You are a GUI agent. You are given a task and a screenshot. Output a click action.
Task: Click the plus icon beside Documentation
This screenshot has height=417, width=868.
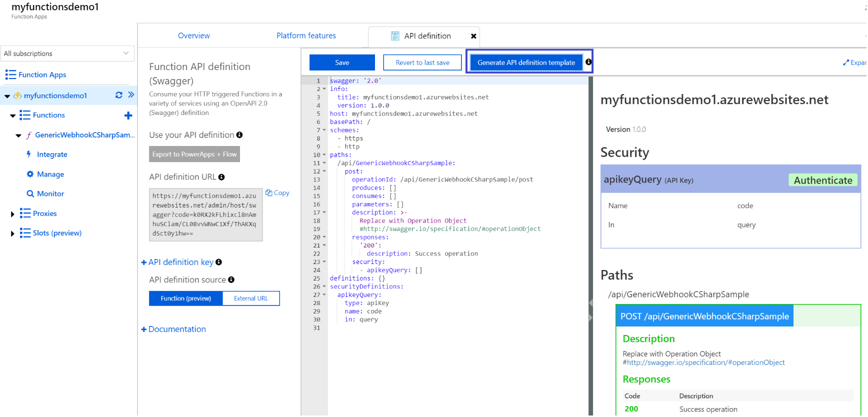(x=144, y=329)
